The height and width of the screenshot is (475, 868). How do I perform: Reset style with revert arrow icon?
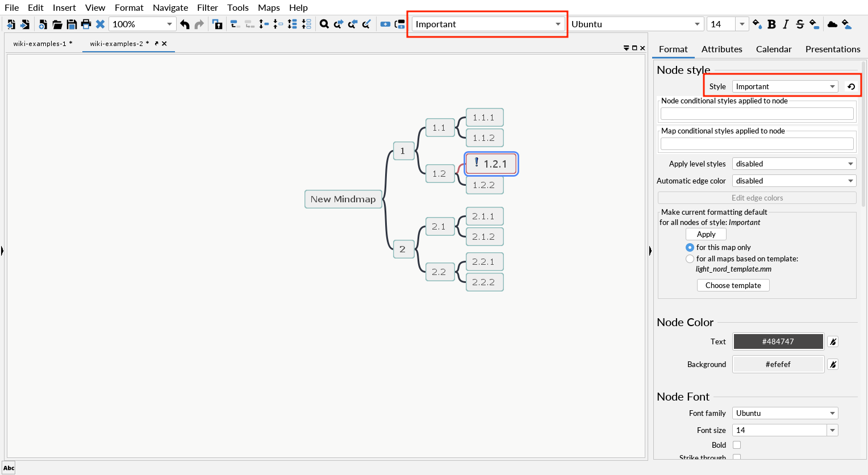click(851, 86)
